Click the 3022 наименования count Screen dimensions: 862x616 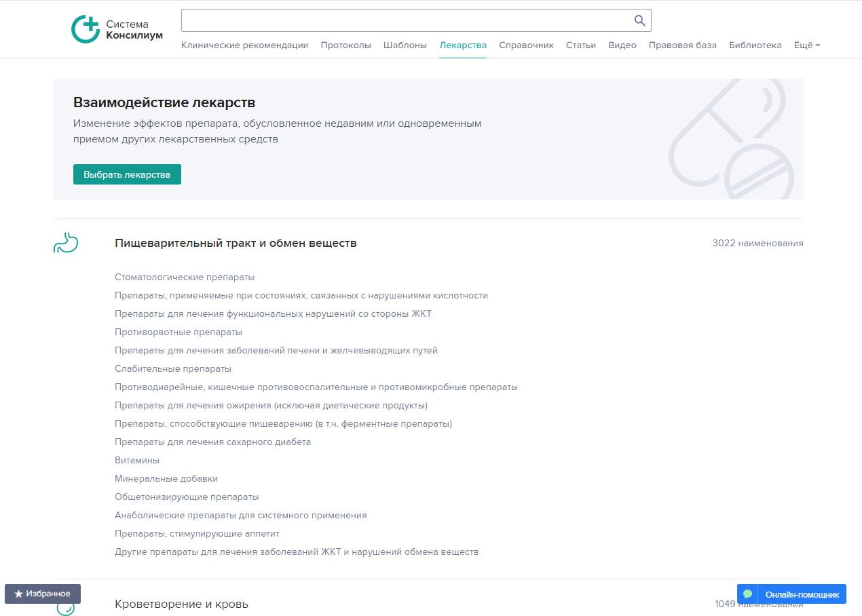tap(757, 243)
